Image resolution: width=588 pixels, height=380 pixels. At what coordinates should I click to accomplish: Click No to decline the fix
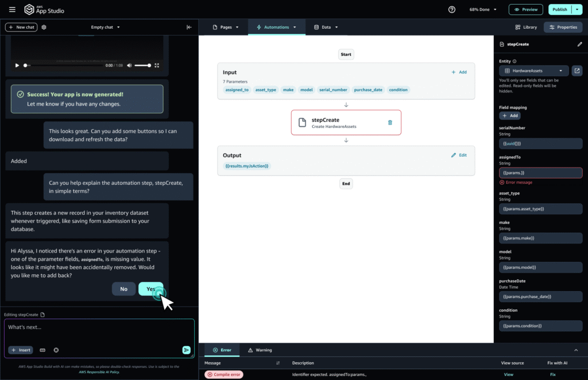tap(124, 289)
